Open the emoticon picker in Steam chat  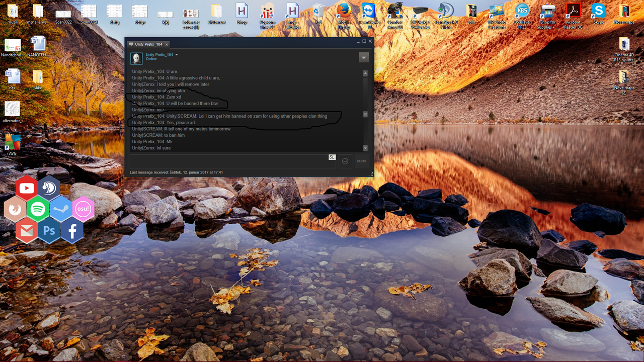[345, 161]
